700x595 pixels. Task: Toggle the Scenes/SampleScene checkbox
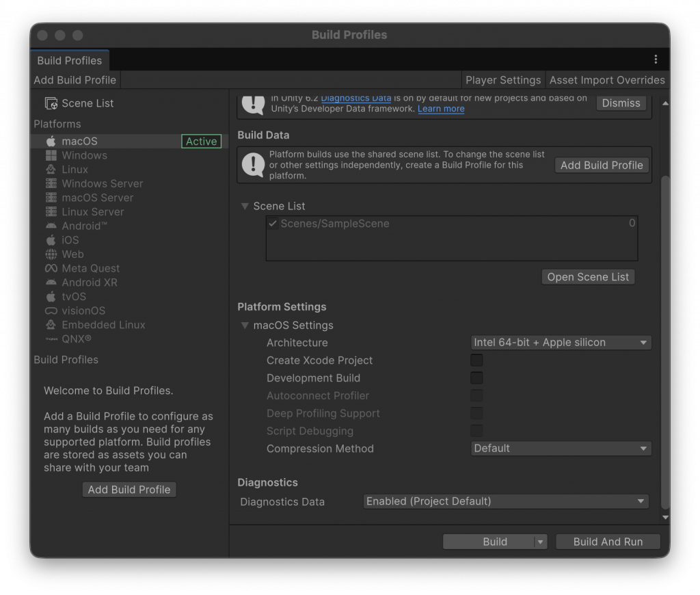272,224
